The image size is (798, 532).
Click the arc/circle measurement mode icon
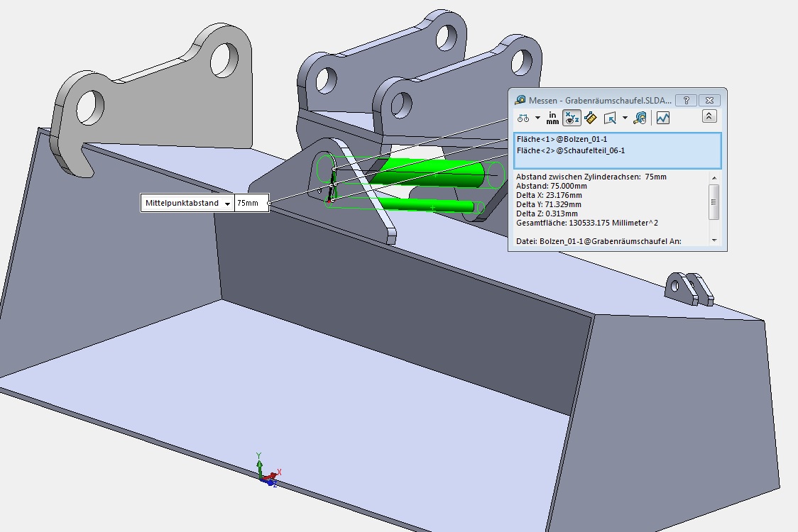point(523,118)
